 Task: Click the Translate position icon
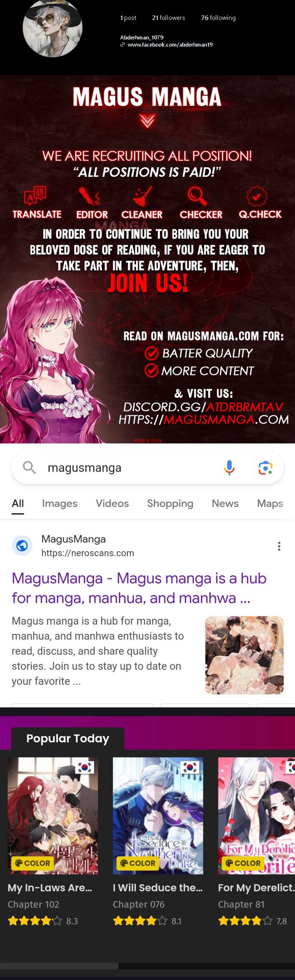coord(35,196)
